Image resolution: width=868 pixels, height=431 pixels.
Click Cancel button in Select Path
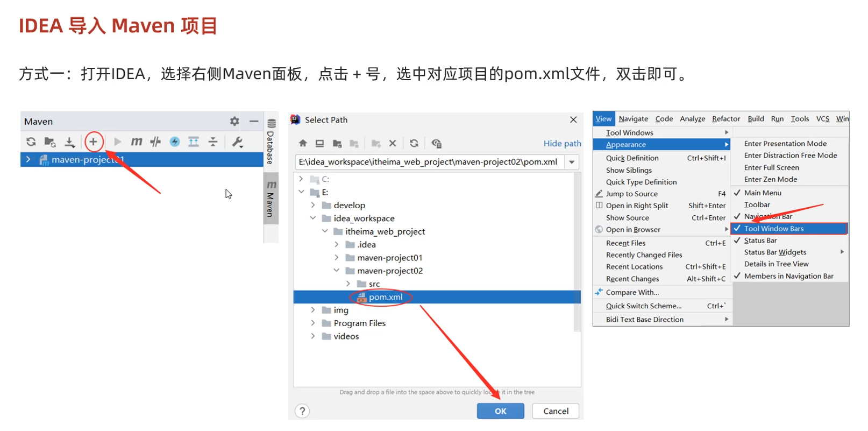556,411
